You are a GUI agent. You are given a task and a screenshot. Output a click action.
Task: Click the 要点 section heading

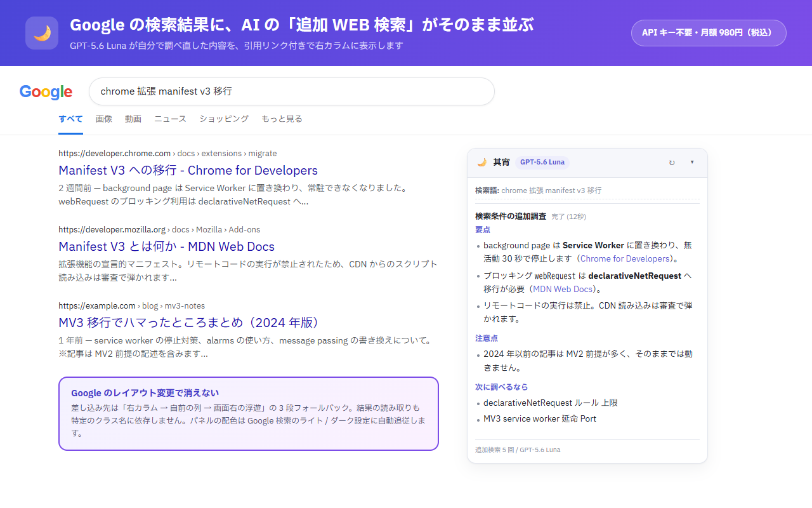483,230
